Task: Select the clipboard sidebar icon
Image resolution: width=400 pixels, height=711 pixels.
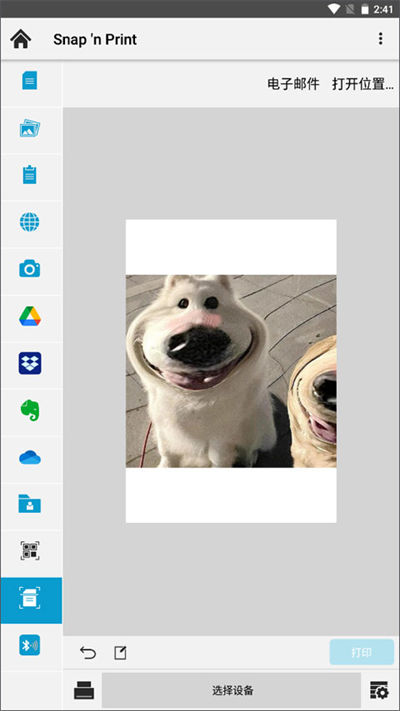Action: pyautogui.click(x=30, y=175)
